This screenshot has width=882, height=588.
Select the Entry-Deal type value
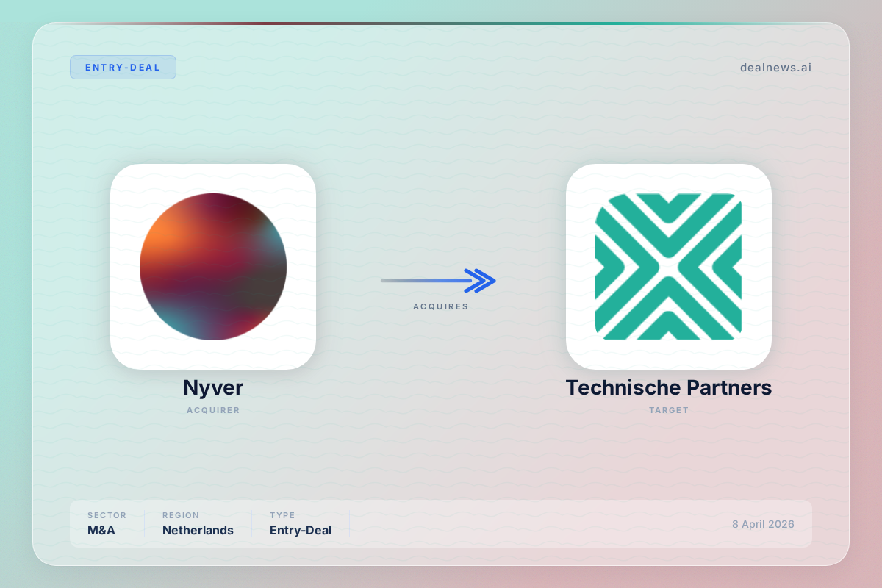click(300, 530)
